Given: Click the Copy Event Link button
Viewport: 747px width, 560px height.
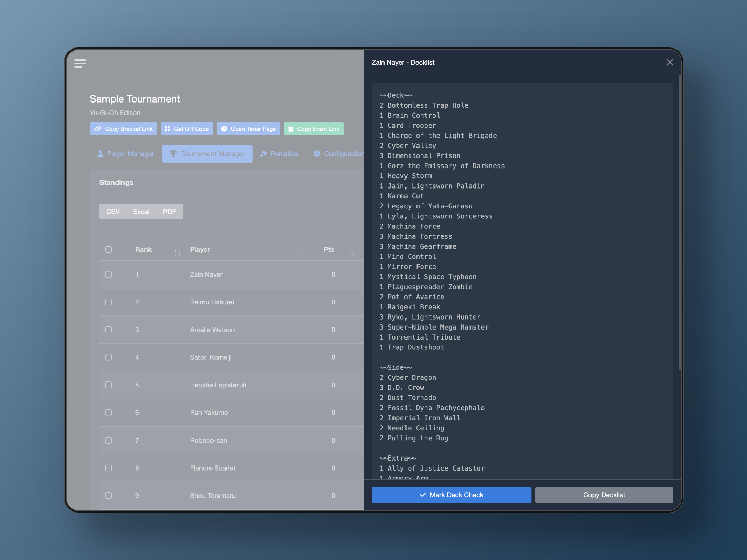Looking at the screenshot, I should 313,129.
